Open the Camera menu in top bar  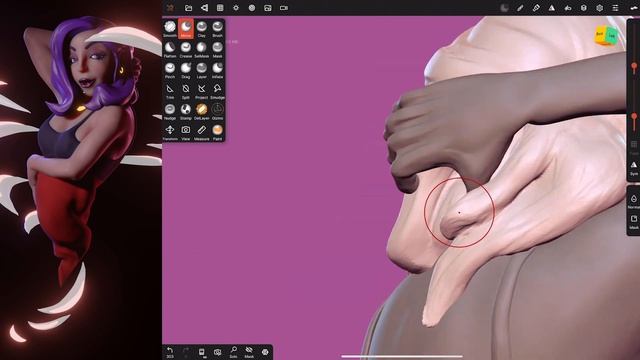click(284, 8)
